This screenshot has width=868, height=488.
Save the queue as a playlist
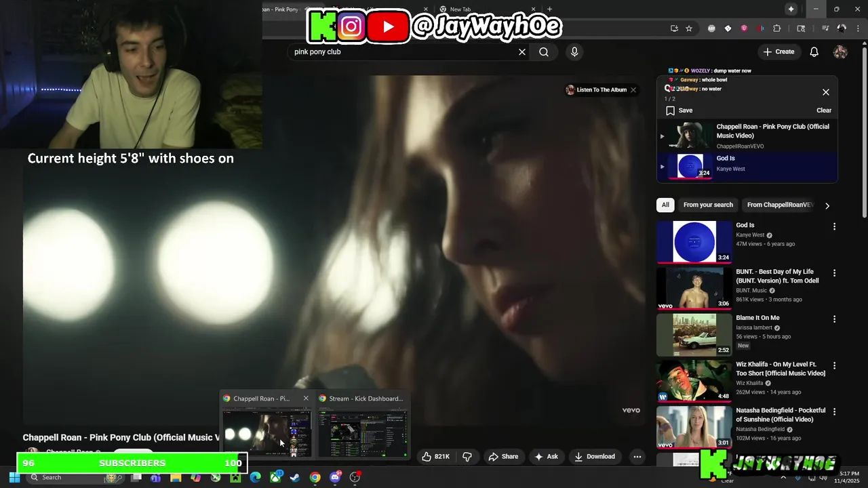click(679, 110)
